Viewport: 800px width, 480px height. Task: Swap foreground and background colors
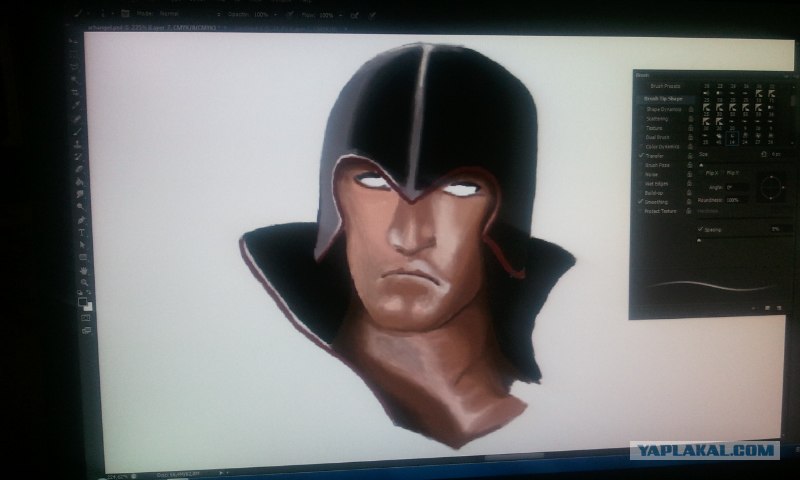click(x=89, y=292)
